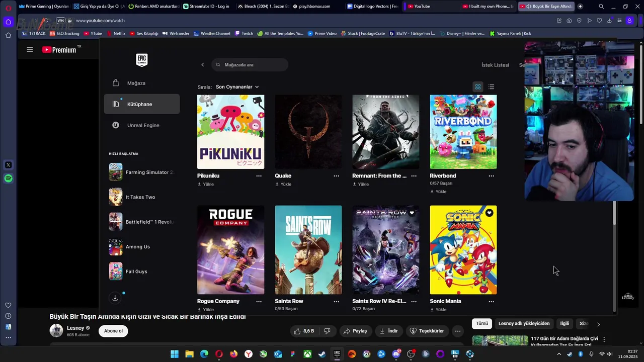This screenshot has height=362, width=644.
Task: Focus the Mağazada ara search field
Action: [250, 65]
